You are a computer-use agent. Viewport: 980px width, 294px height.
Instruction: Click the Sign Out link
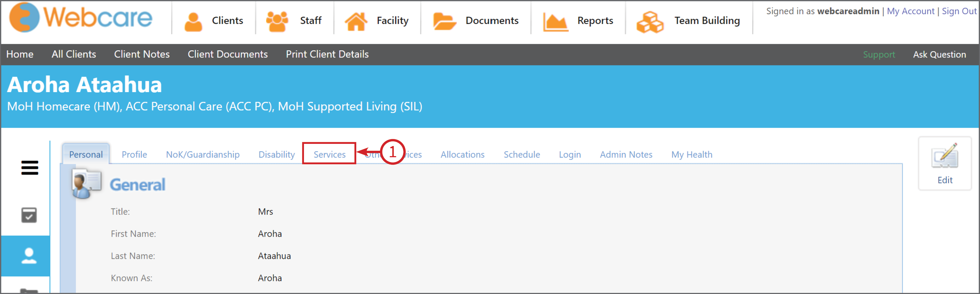pyautogui.click(x=959, y=11)
